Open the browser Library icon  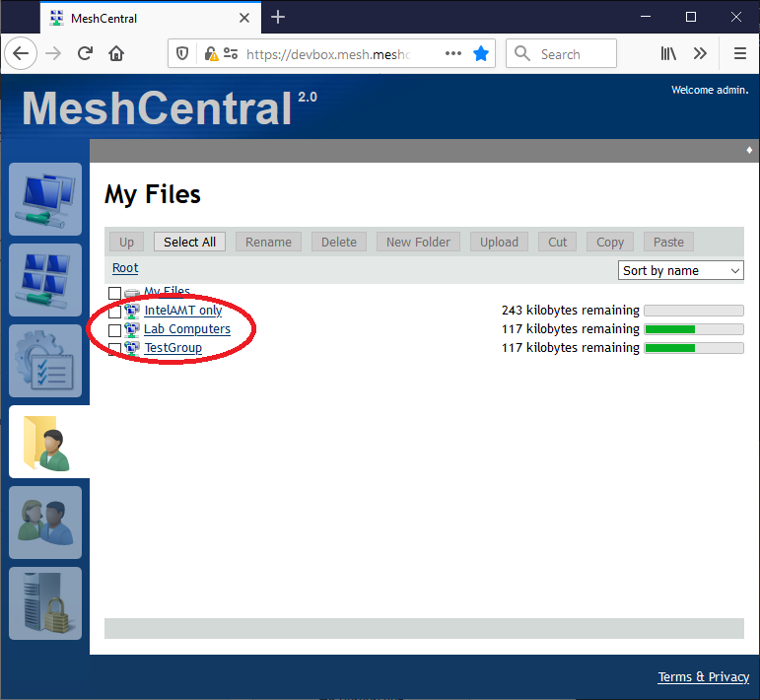[x=668, y=53]
